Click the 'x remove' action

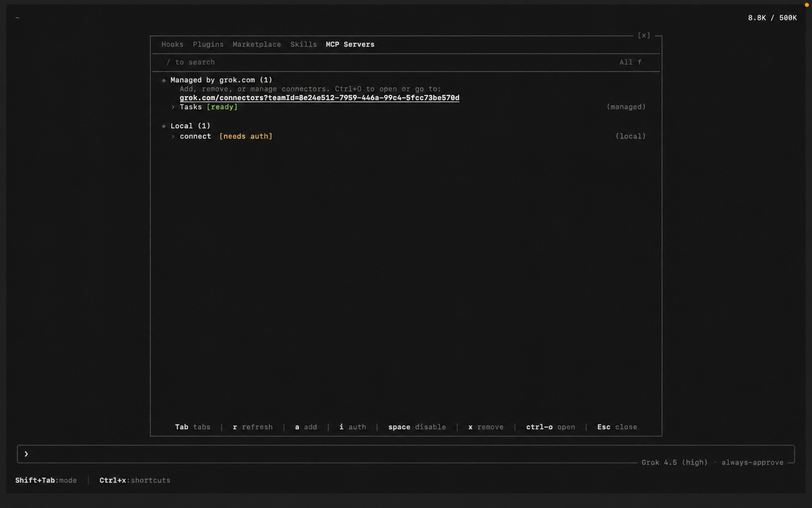[x=486, y=427]
